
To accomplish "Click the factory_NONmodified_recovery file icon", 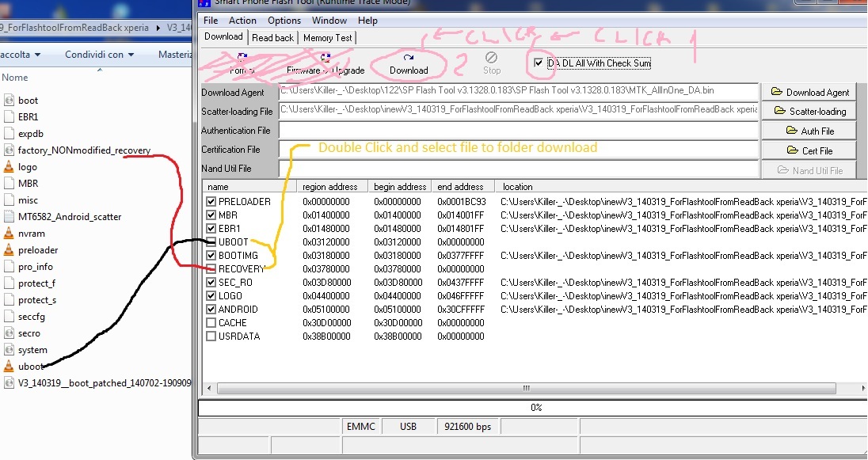I will (x=8, y=150).
